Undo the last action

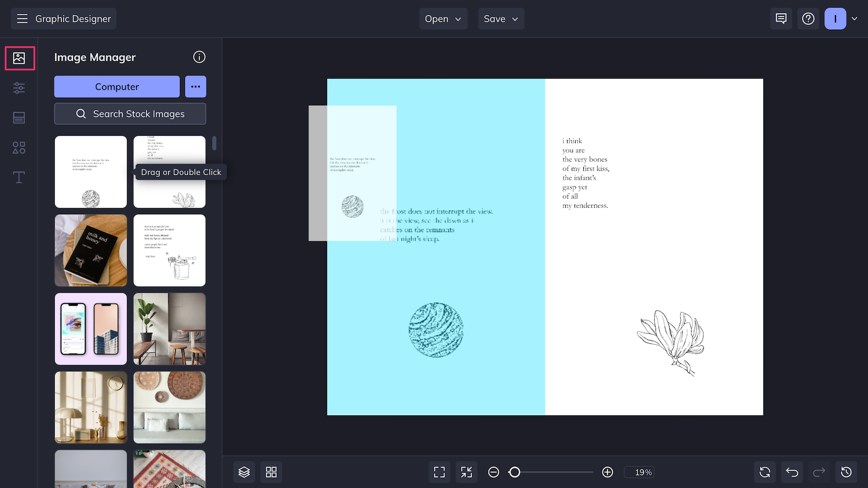792,472
